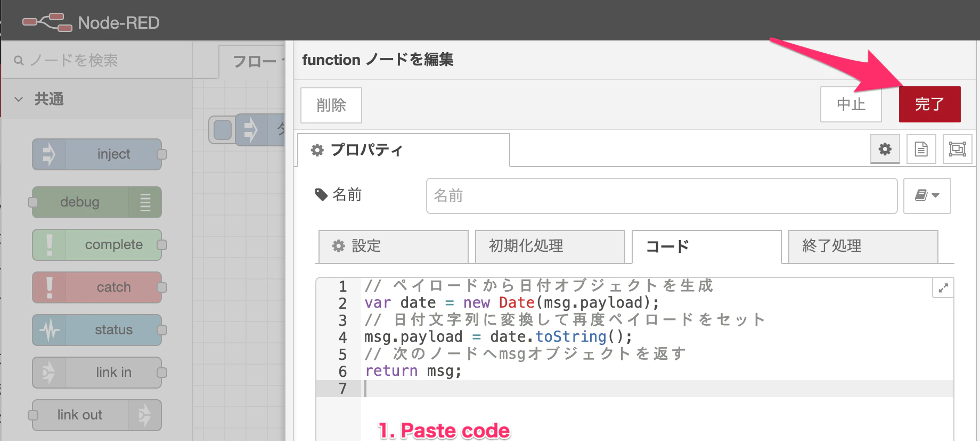
Task: Click the 'function ノードを編集' title
Action: [x=378, y=60]
